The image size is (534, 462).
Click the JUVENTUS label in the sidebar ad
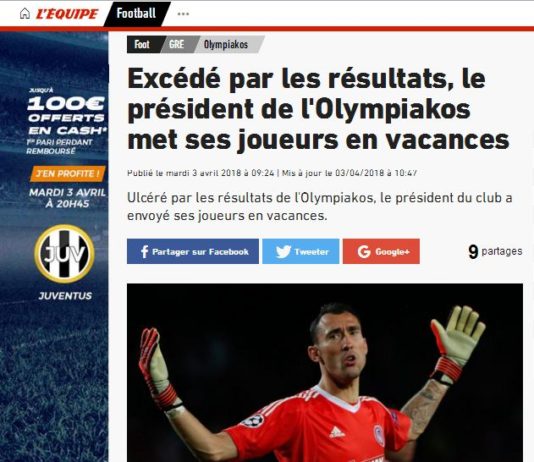[65, 296]
